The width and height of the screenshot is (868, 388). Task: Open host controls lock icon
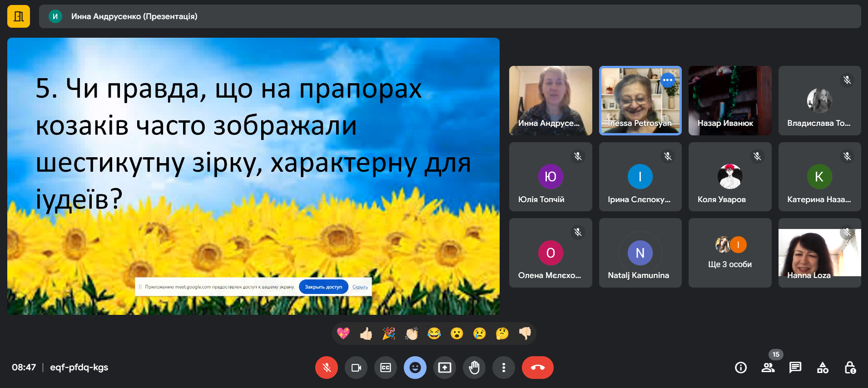[x=850, y=368]
